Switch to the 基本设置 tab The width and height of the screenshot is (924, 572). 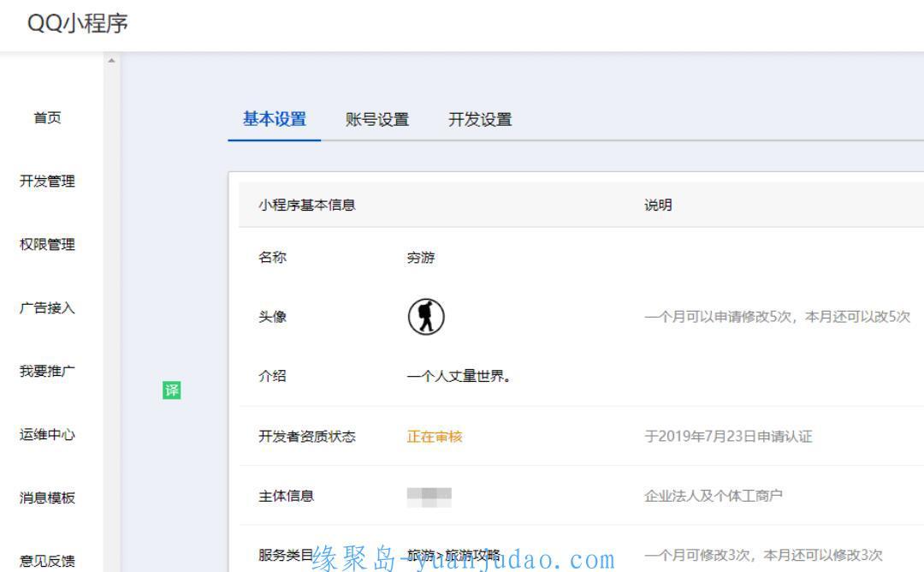[x=275, y=119]
